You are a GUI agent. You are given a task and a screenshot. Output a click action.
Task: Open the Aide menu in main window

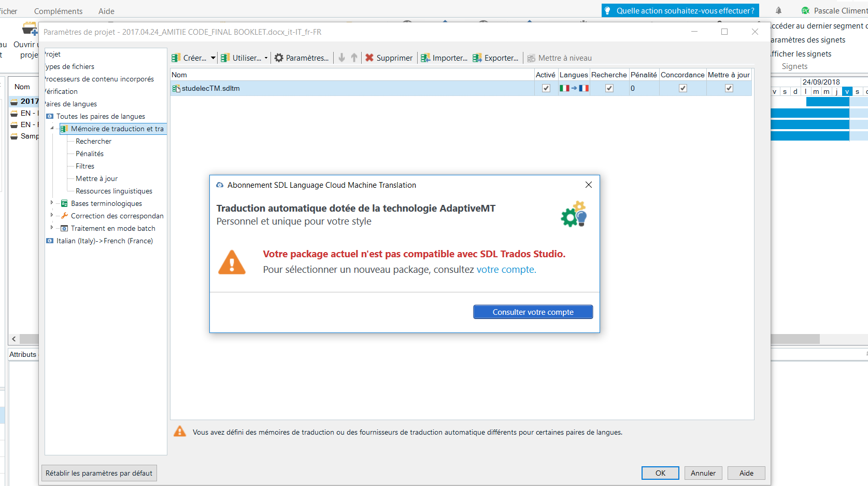tap(106, 11)
